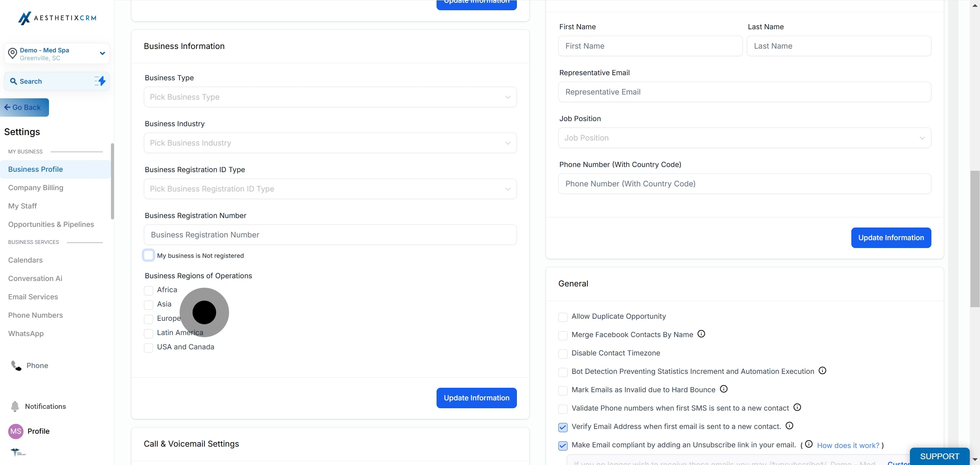Go to Company Billing settings
This screenshot has height=465, width=980.
36,187
